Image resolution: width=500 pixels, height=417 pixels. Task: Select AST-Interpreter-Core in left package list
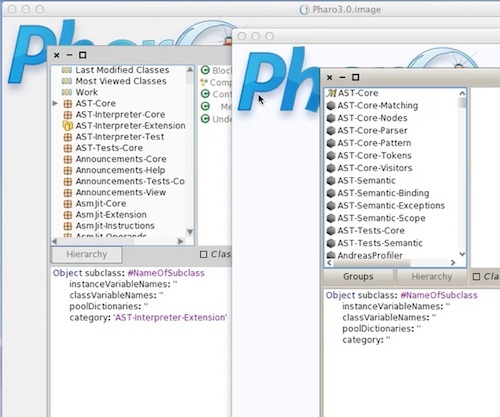120,115
